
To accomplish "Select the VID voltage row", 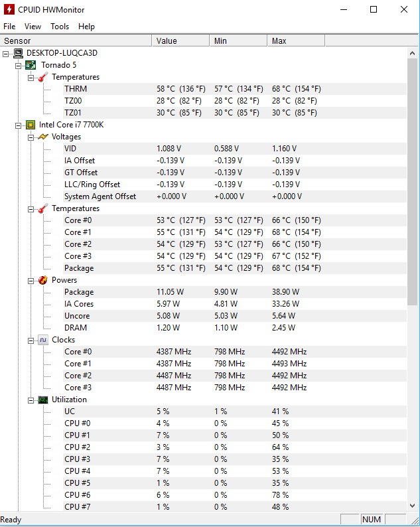I will (x=235, y=149).
